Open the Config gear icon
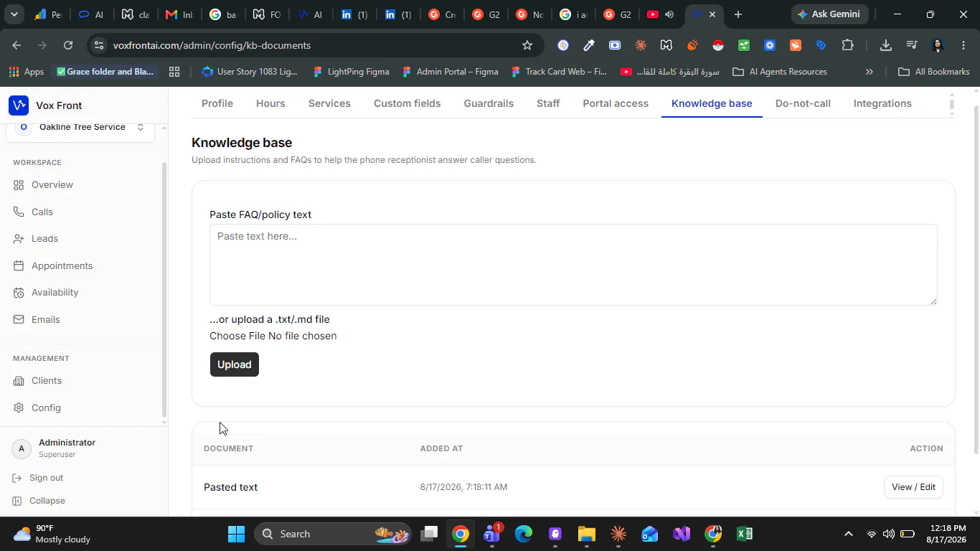This screenshot has height=551, width=980. click(19, 408)
